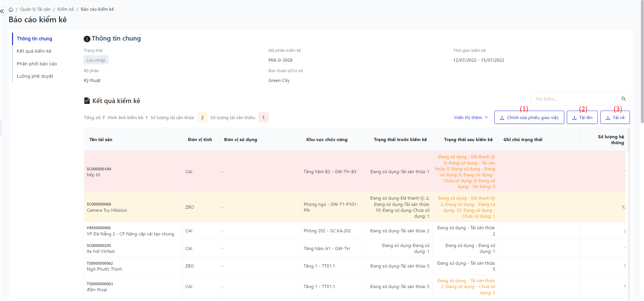644x301 pixels.
Task: Click the document icon beside Kết quả kiểm kê
Action: (87, 101)
